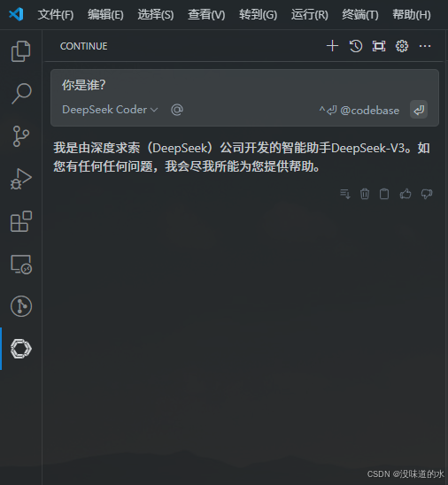
Task: Open the 终端(T) menu
Action: click(360, 14)
